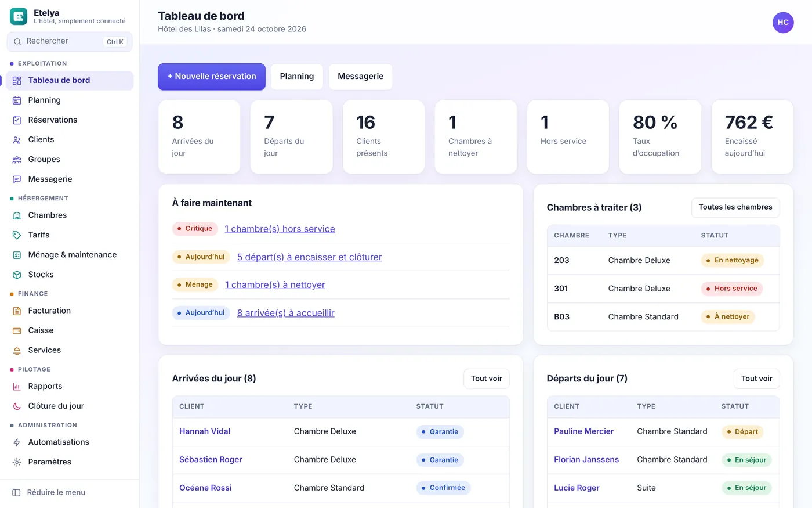
Task: Click the 762 € Encaissé aujourd'hui card
Action: click(x=752, y=137)
